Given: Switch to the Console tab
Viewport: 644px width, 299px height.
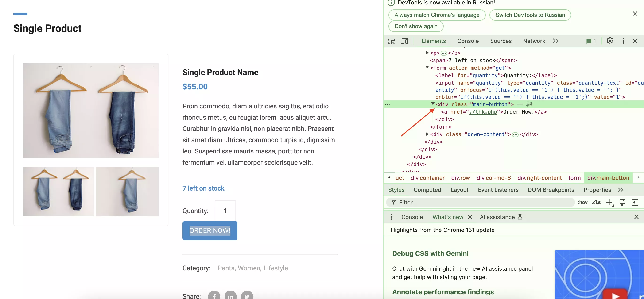Looking at the screenshot, I should pos(468,41).
